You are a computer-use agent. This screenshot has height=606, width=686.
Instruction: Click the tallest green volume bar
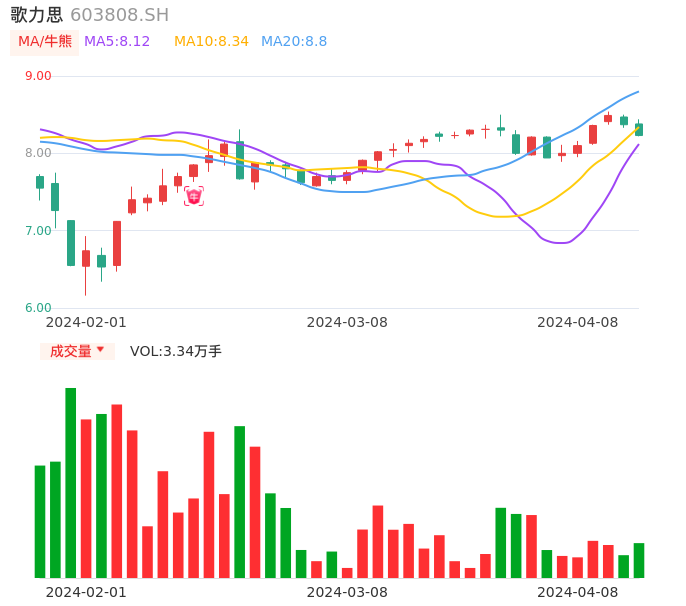pyautogui.click(x=71, y=482)
